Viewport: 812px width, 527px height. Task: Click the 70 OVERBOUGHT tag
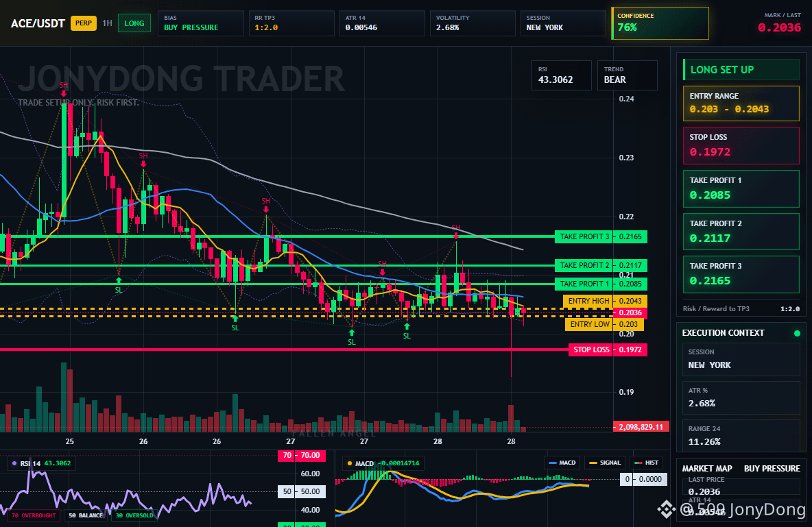pyautogui.click(x=34, y=515)
